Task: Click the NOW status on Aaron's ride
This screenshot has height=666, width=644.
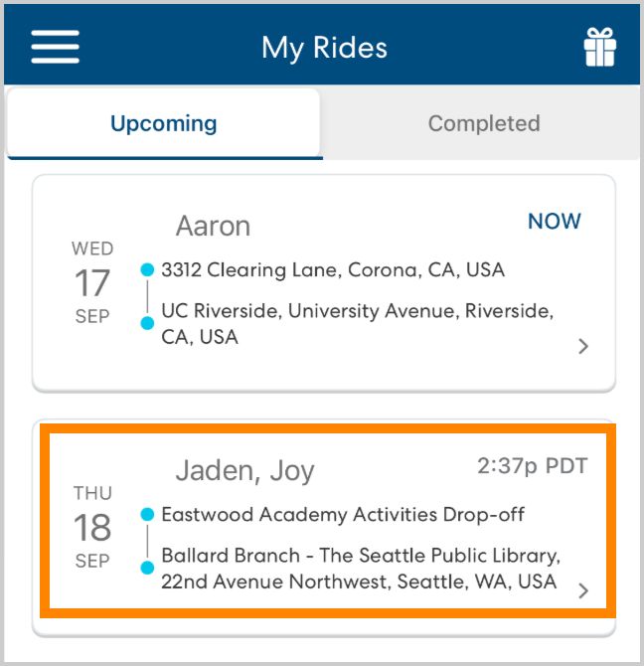Action: (x=555, y=222)
